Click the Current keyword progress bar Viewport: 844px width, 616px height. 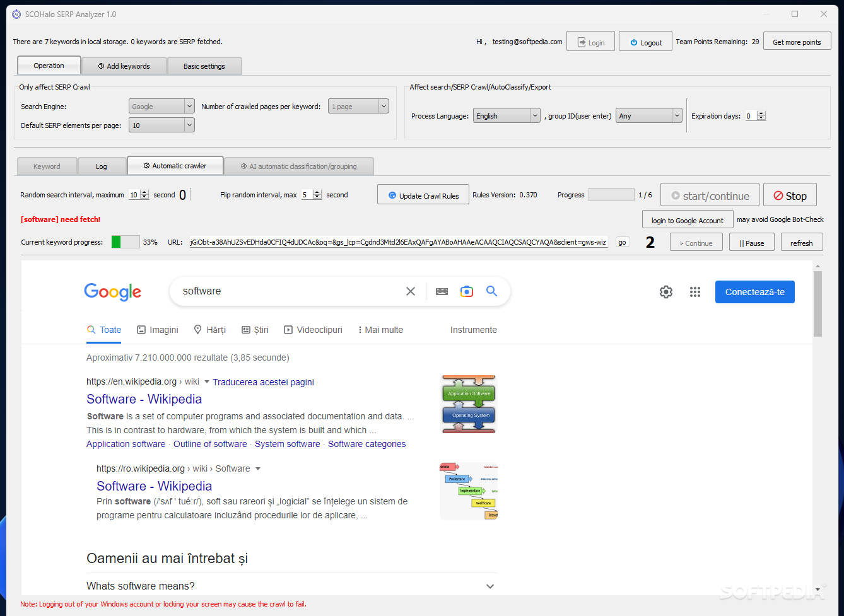[x=126, y=242]
